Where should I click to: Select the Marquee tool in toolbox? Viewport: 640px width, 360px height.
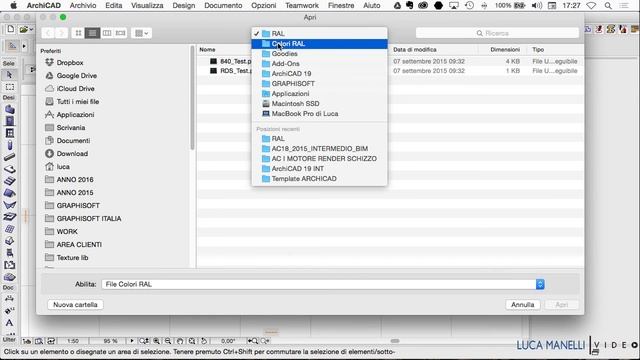(x=9, y=87)
